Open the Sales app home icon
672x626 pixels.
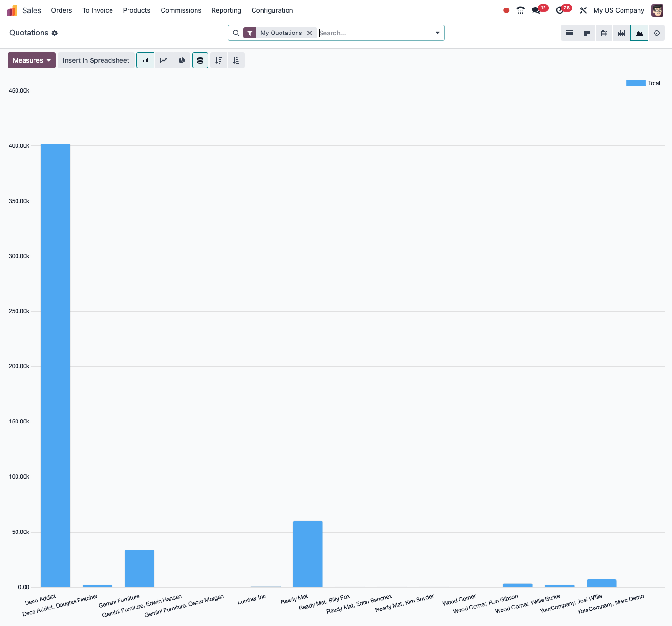[x=12, y=10]
